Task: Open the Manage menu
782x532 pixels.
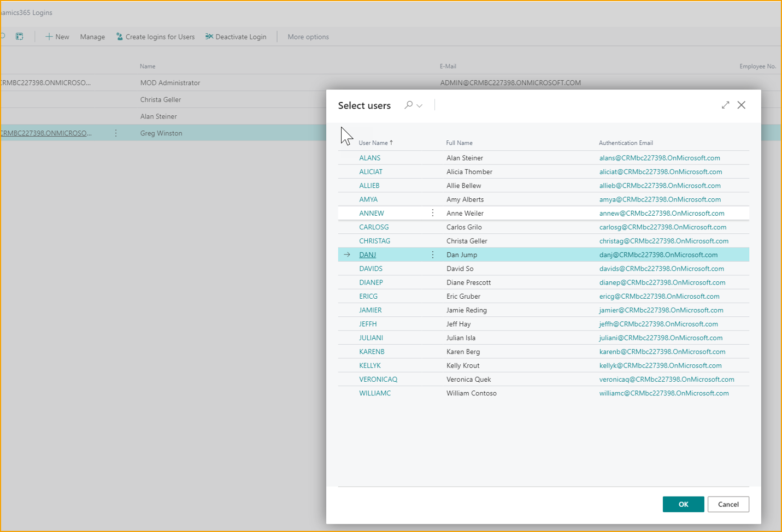Action: coord(92,37)
